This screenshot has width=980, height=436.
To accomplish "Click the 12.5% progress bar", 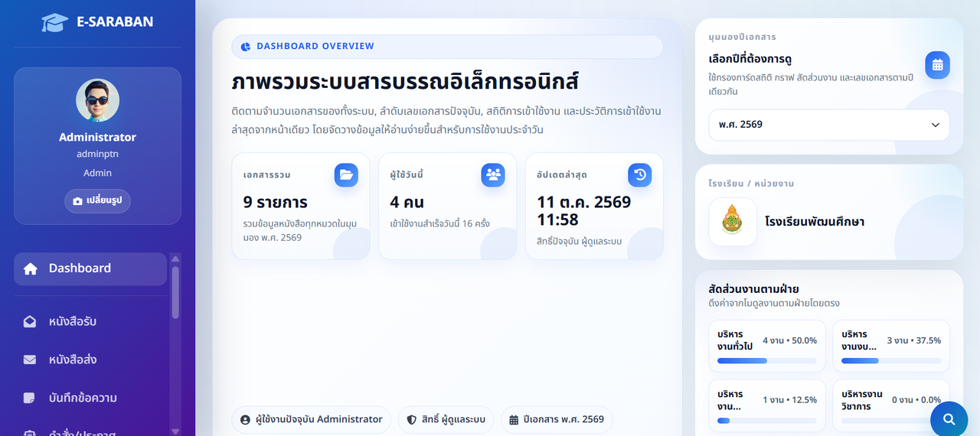I will point(767,421).
